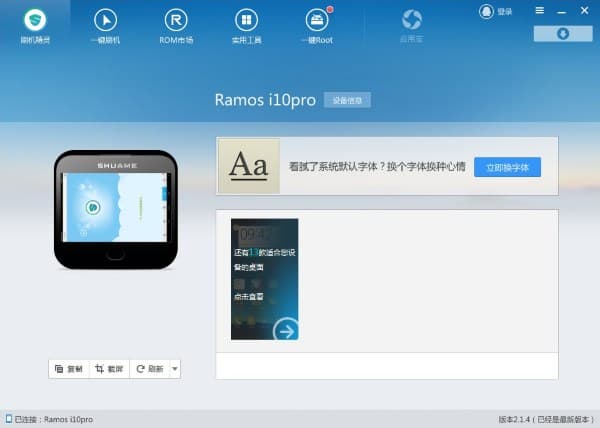Click the round arrow on theme card
The width and height of the screenshot is (600, 428).
(286, 330)
